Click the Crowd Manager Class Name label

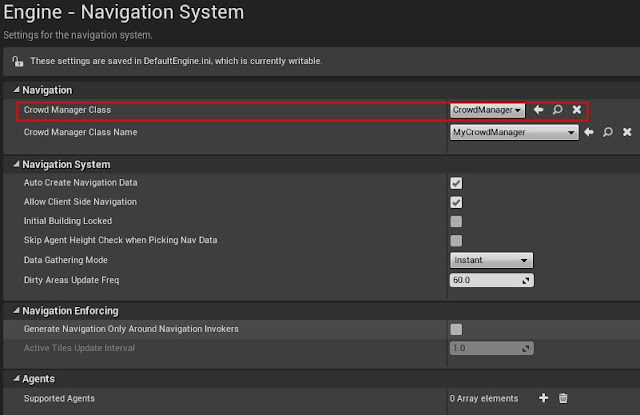click(x=80, y=132)
